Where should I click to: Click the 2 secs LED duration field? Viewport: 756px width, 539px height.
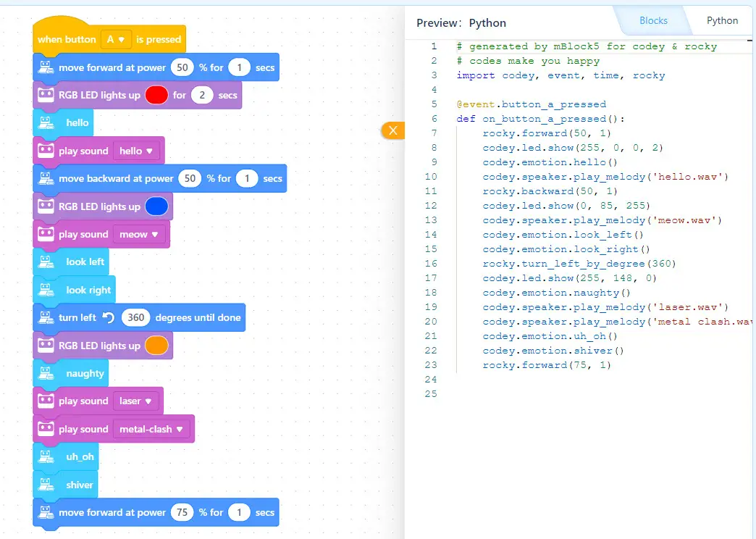pos(202,95)
